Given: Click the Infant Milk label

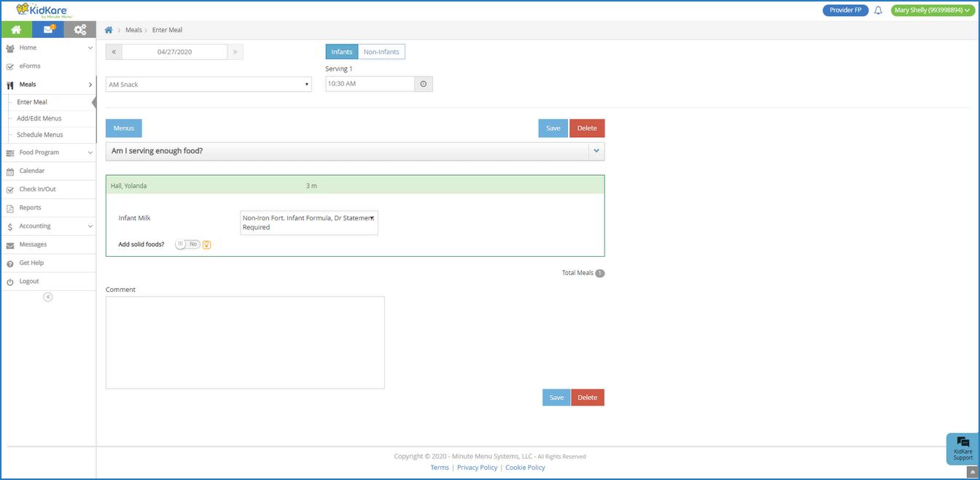Looking at the screenshot, I should coord(134,218).
